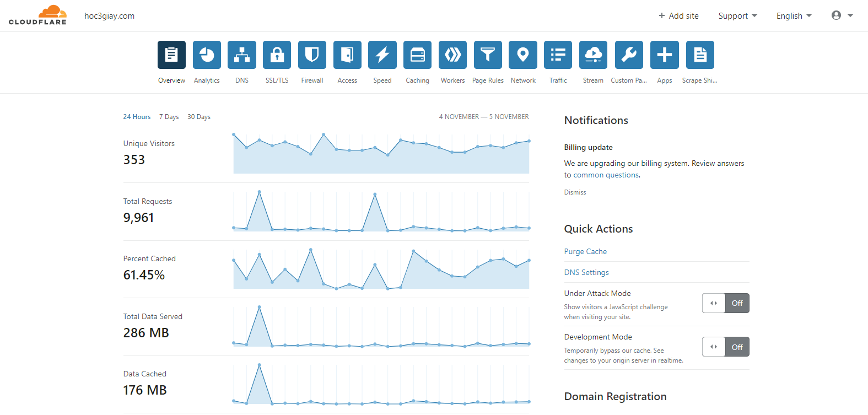Click the Unique Visitors value 353
This screenshot has width=868, height=415.
point(134,160)
